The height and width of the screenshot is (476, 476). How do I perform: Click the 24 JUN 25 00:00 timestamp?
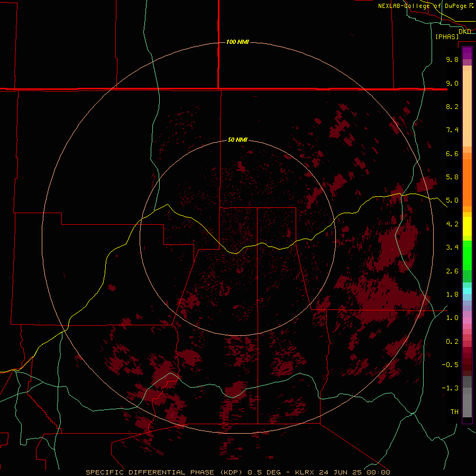pyautogui.click(x=354, y=472)
